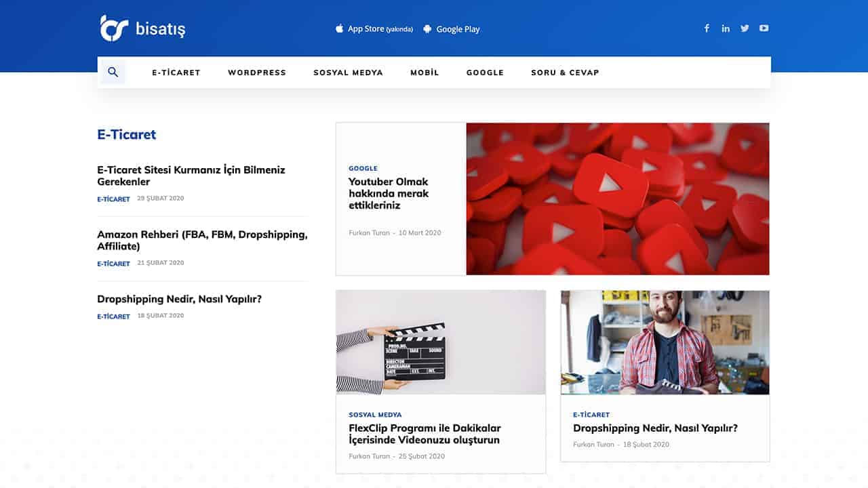Open the WORDPRESS menu item
868x488 pixels.
click(257, 73)
